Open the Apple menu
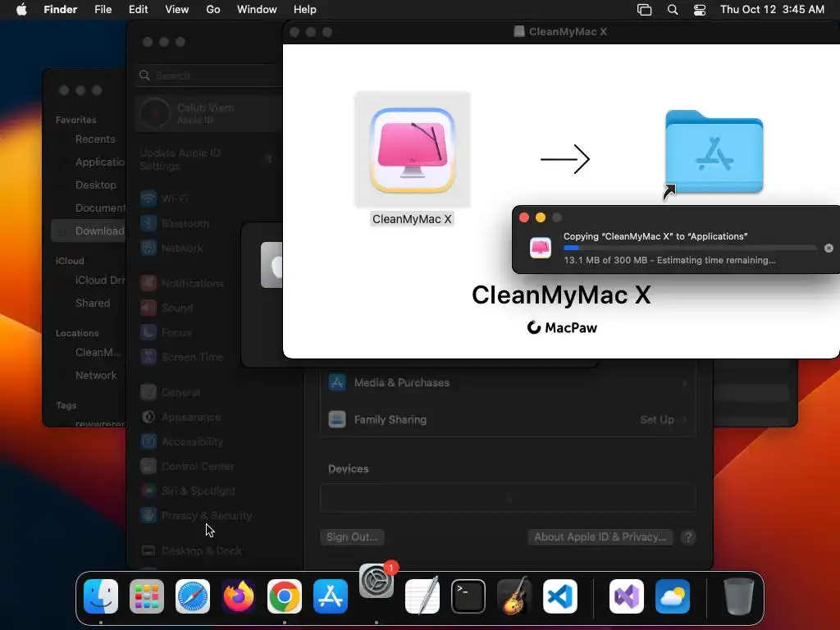Viewport: 840px width, 630px height. (x=21, y=10)
